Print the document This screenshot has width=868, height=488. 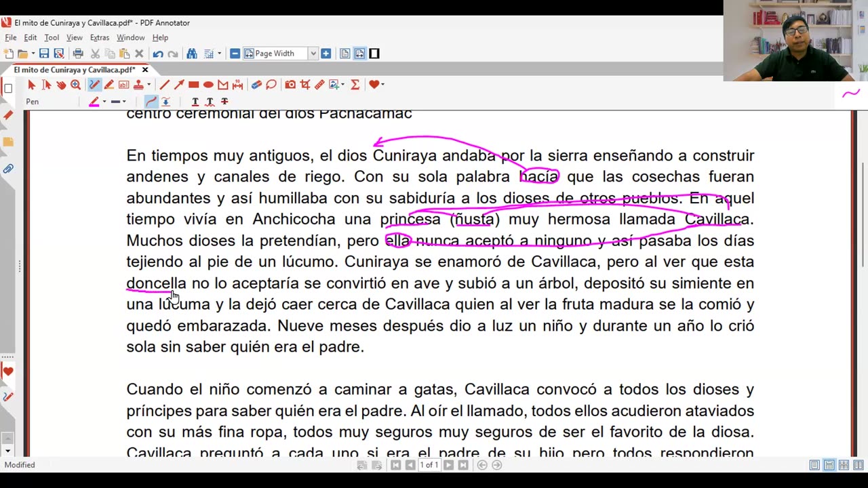(x=78, y=54)
